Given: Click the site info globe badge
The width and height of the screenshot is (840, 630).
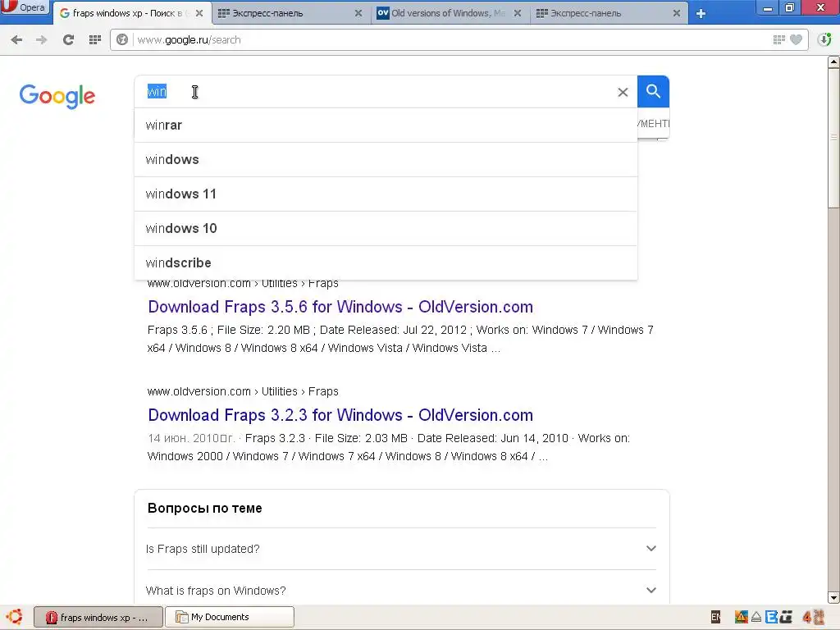Looking at the screenshot, I should click(122, 39).
